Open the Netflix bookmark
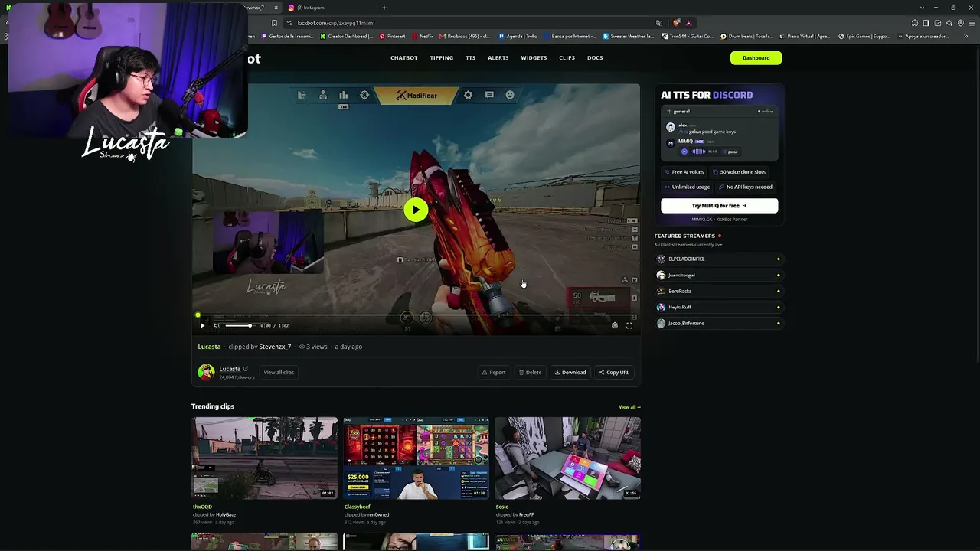The width and height of the screenshot is (980, 551). pos(422,36)
